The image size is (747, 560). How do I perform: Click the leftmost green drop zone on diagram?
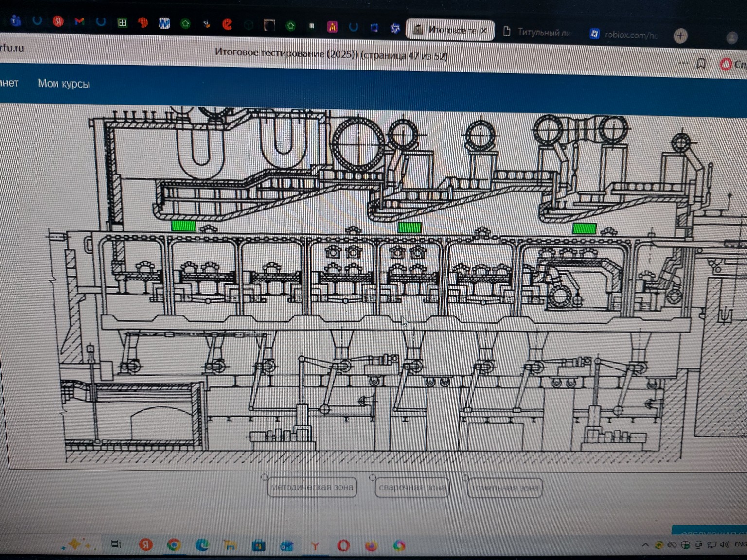pyautogui.click(x=183, y=226)
